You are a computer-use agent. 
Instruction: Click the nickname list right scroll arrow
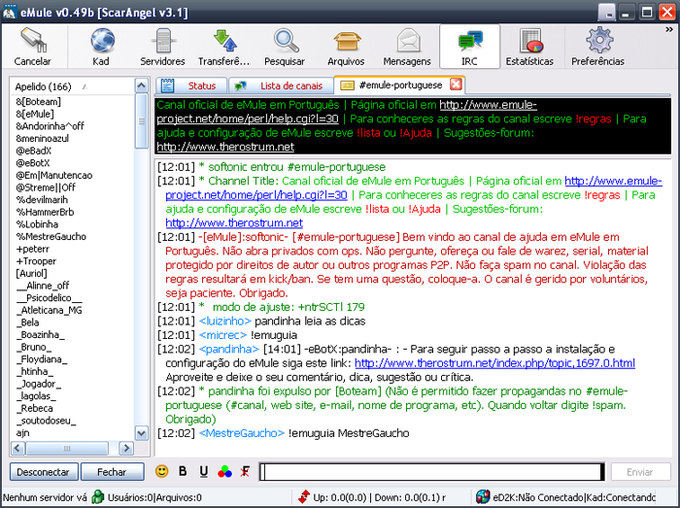(126, 448)
